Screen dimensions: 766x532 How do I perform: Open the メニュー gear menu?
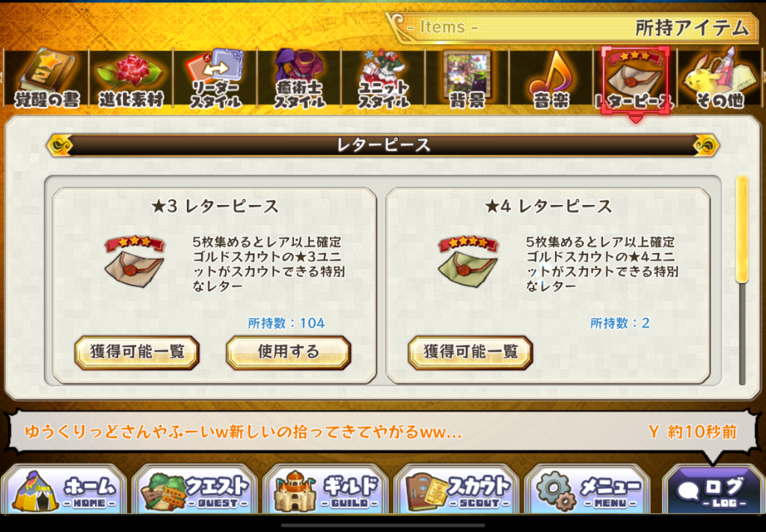coord(587,490)
